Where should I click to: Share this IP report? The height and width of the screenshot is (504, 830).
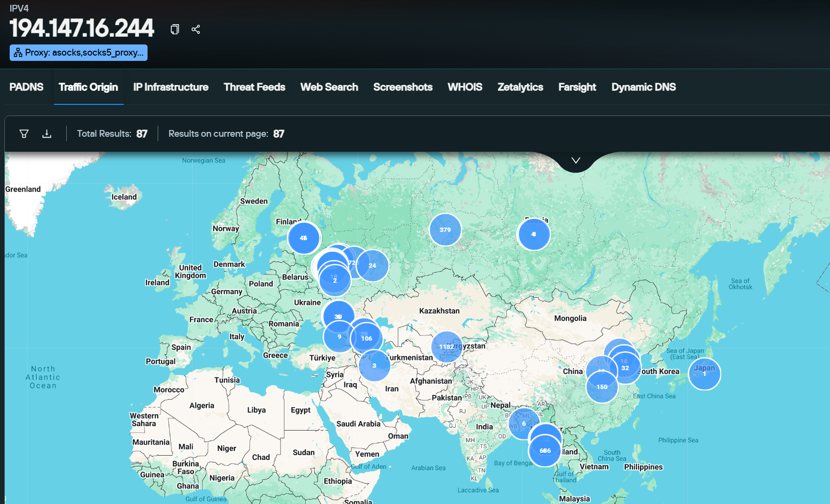pos(196,29)
